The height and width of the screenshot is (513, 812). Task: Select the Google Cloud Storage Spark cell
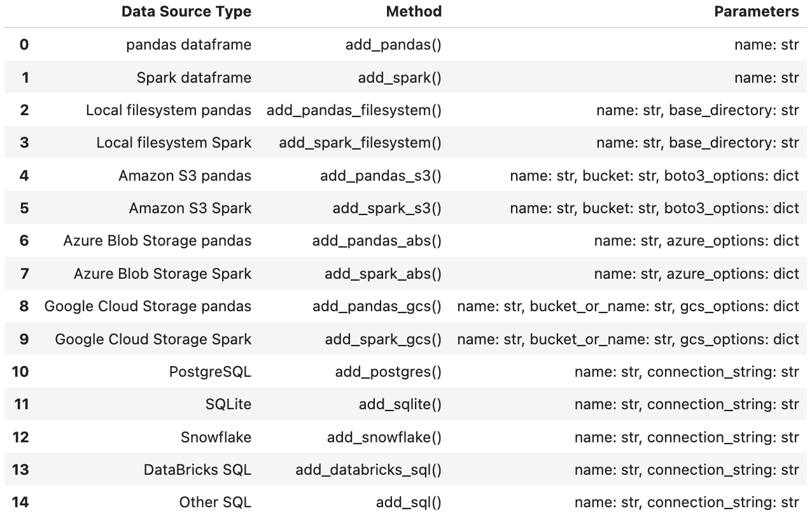(153, 339)
